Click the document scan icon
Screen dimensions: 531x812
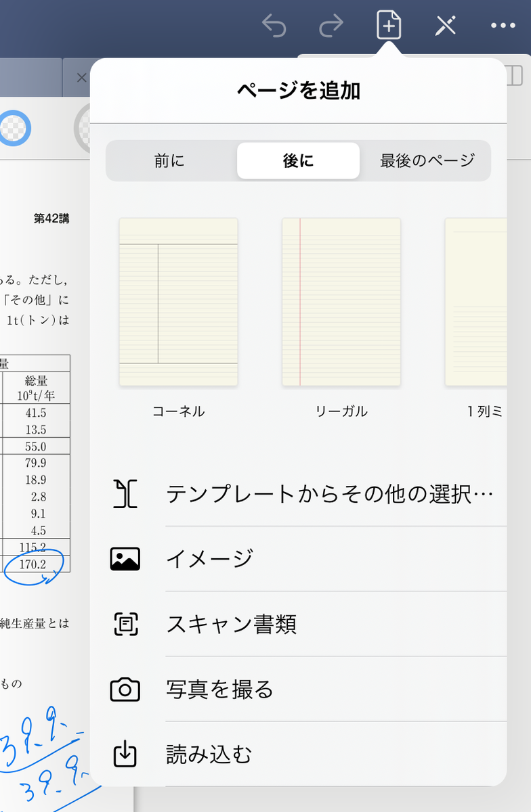pos(125,624)
